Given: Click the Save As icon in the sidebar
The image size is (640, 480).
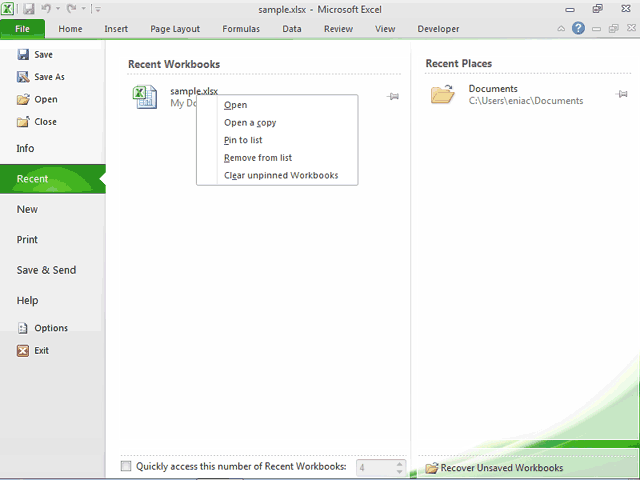Looking at the screenshot, I should 23,76.
